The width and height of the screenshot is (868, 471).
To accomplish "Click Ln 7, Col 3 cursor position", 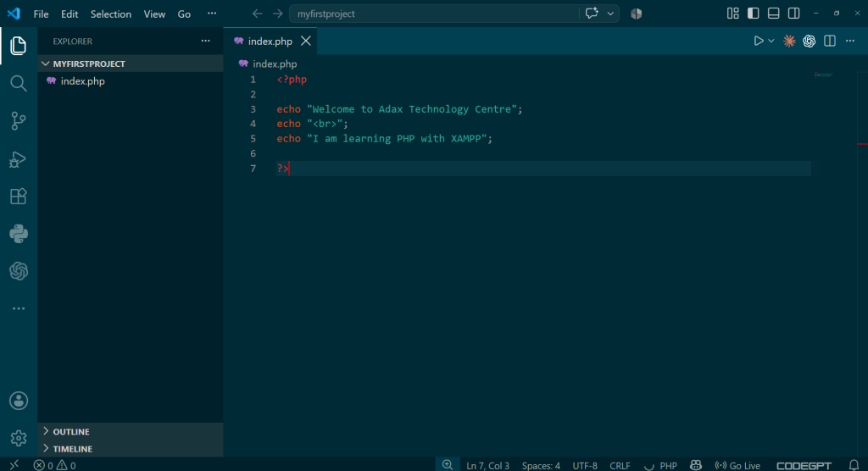I will tap(487, 465).
